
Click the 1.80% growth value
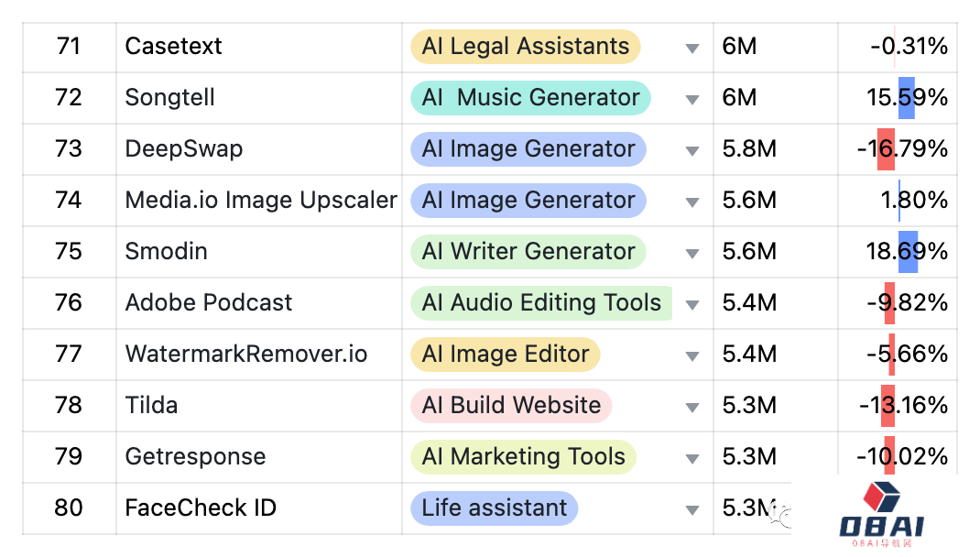[x=914, y=200]
